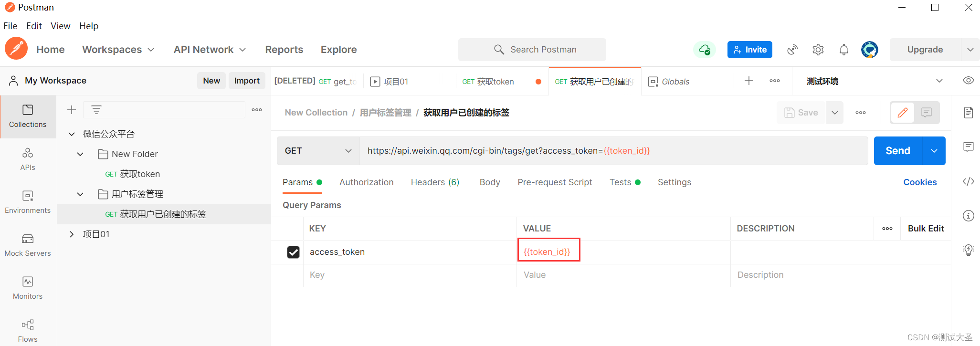Click the Invite button
This screenshot has height=346, width=980.
tap(750, 50)
